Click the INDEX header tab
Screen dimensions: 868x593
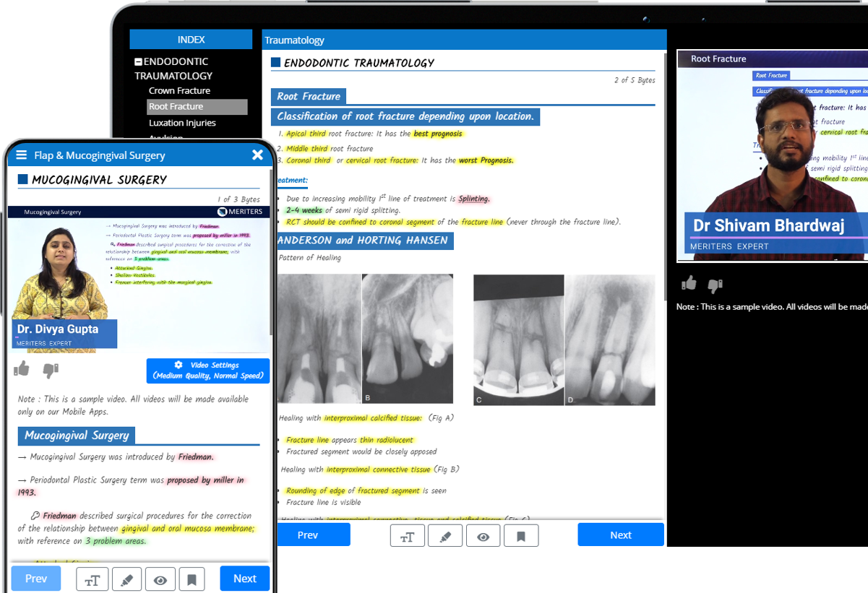point(191,40)
